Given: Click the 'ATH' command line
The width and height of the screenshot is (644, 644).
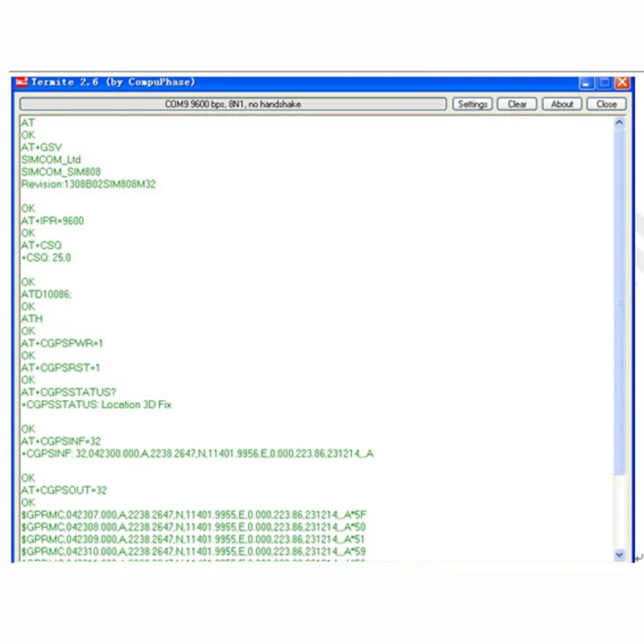Looking at the screenshot, I should [x=31, y=319].
